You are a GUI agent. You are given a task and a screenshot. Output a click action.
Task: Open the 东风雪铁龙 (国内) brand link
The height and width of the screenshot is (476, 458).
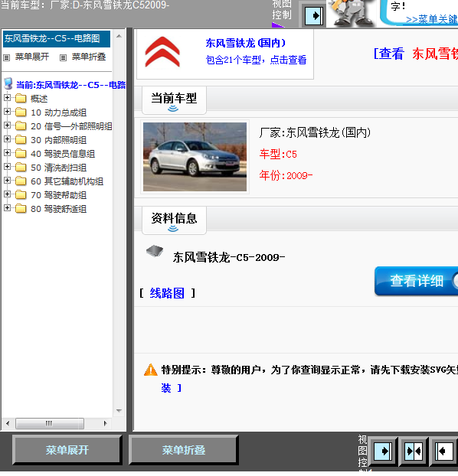pyautogui.click(x=246, y=43)
